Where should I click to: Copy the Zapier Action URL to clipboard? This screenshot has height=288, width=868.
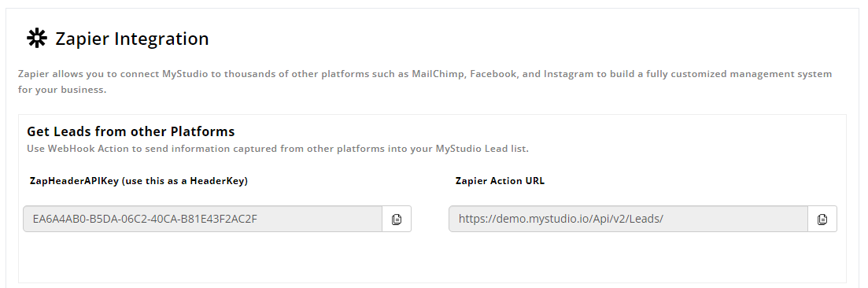pos(822,220)
